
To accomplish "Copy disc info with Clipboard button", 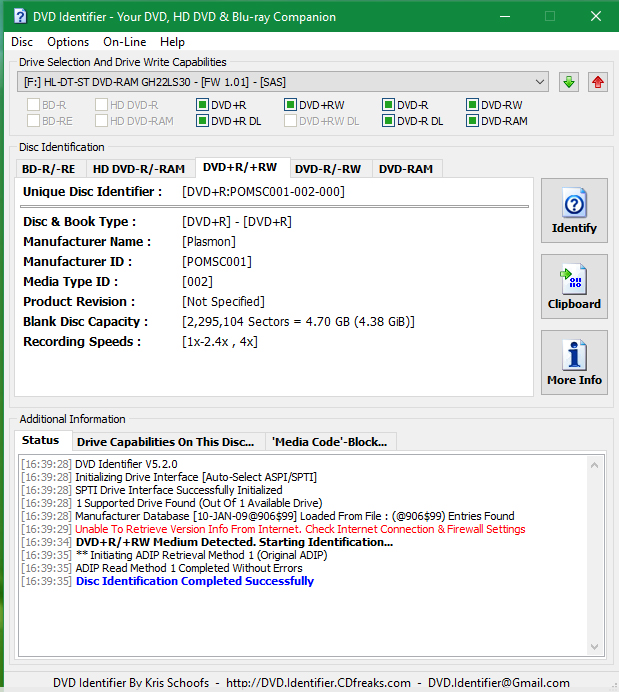I will click(x=574, y=286).
